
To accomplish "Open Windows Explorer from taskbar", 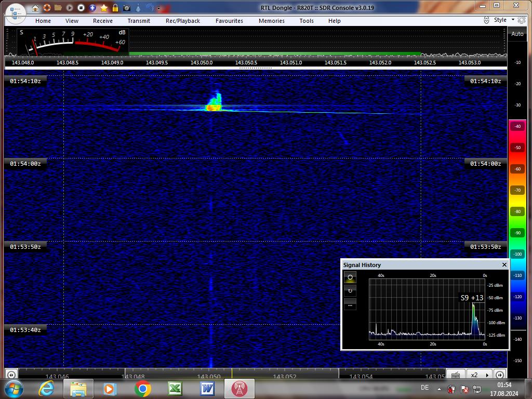I will 78,389.
